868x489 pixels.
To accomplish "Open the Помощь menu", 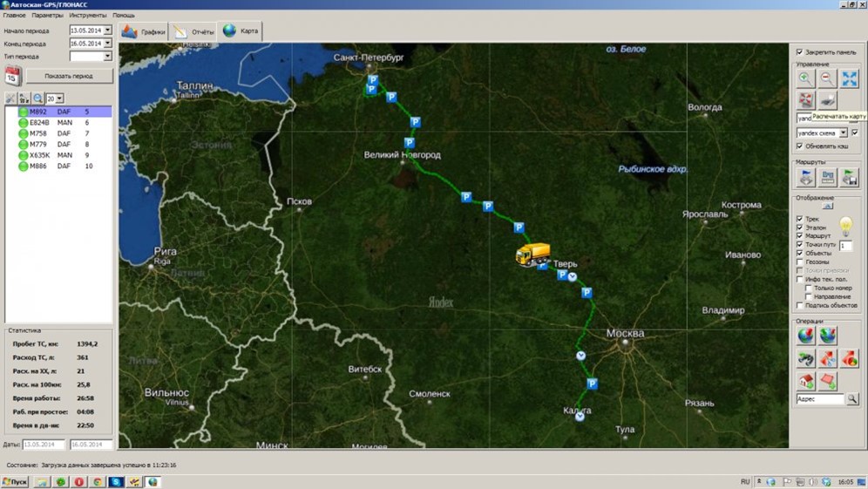I will [124, 16].
